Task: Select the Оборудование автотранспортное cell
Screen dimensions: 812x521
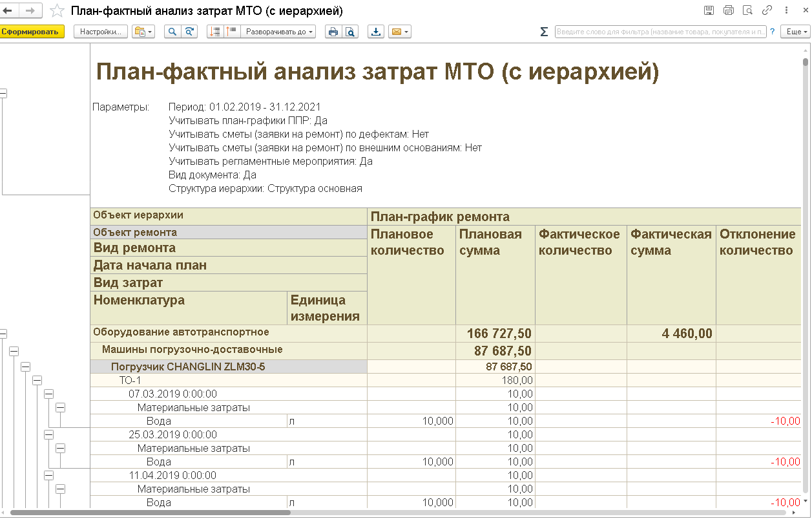Action: [x=229, y=334]
